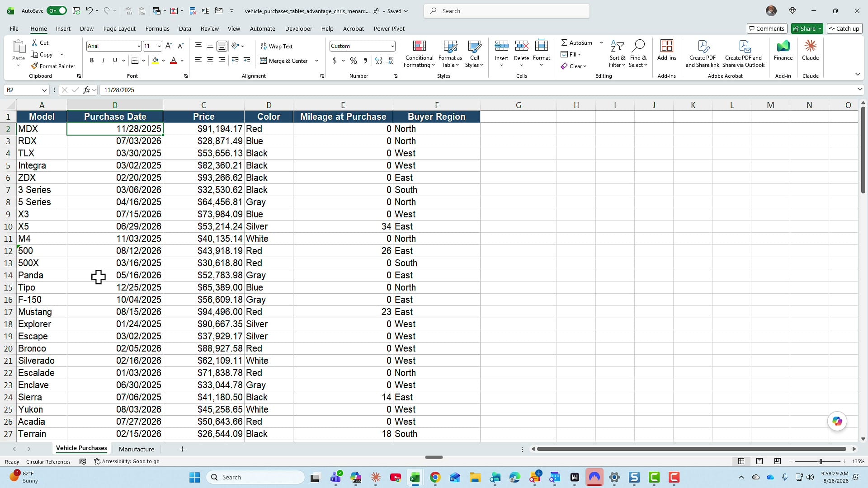Apply Accounting number format
Screen dimensions: 868x488
click(x=335, y=61)
